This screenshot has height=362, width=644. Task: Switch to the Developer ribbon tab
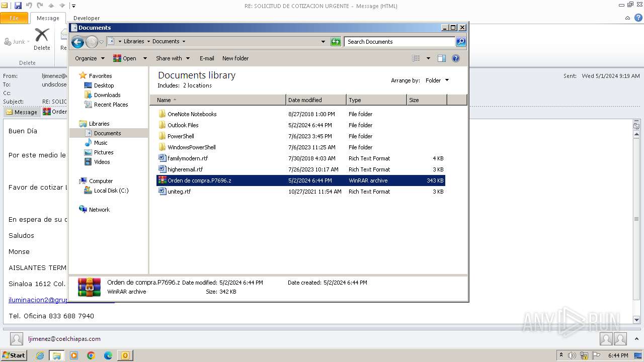[87, 18]
